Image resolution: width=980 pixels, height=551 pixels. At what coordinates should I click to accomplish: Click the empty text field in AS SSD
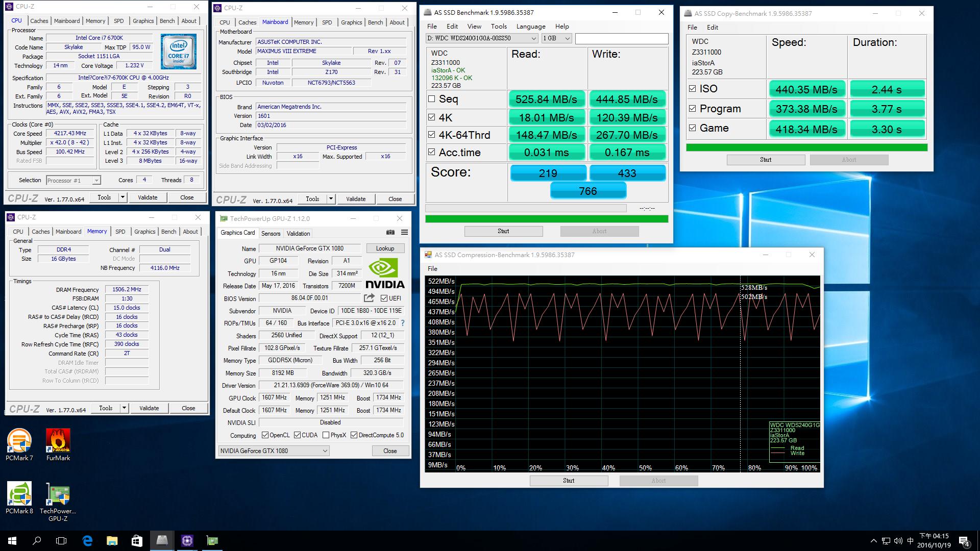[x=621, y=39]
